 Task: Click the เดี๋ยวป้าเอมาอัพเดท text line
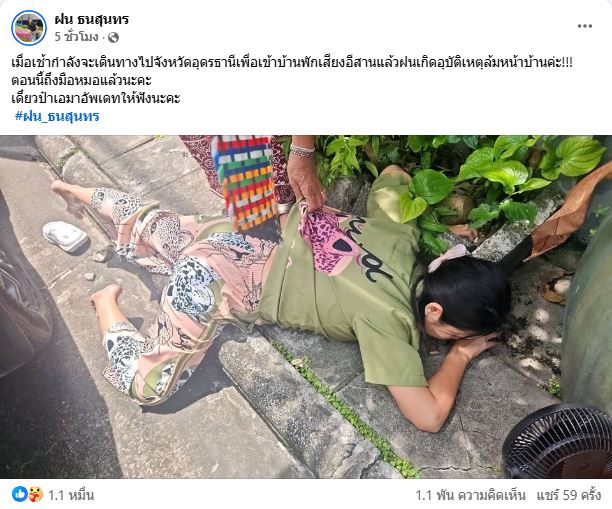[x=96, y=98]
